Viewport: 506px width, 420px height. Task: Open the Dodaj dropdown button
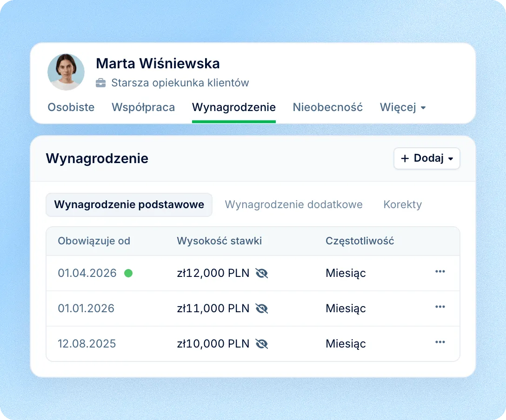tap(427, 158)
